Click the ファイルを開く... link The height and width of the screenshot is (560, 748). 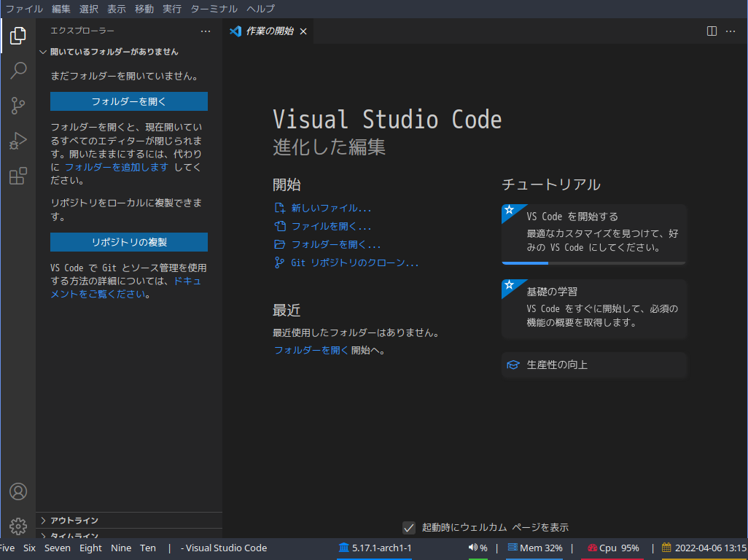[x=331, y=226]
